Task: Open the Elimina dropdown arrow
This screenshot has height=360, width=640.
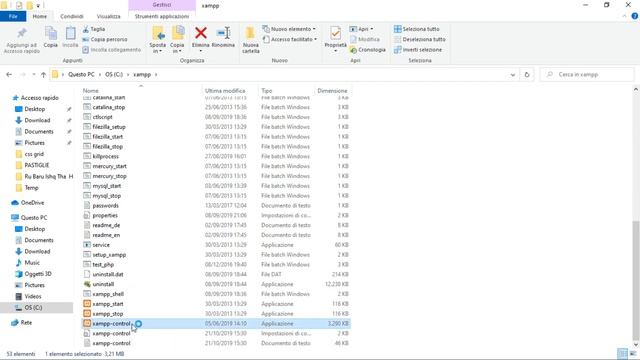Action: [x=200, y=51]
